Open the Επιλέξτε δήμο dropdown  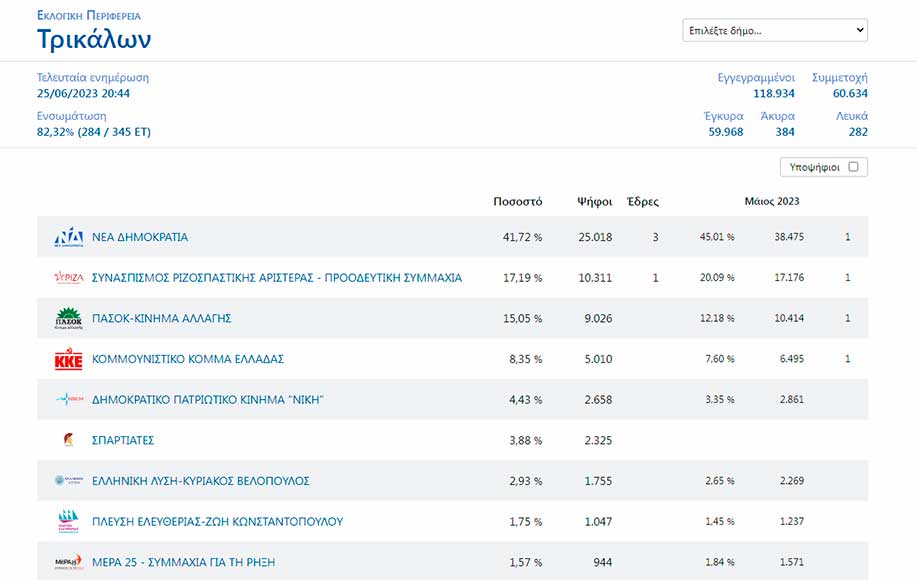(775, 30)
